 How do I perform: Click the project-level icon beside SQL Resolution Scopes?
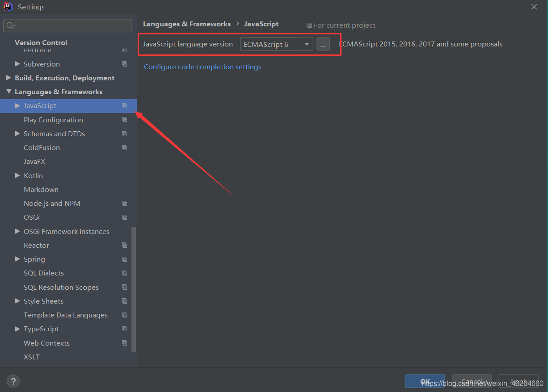pos(125,287)
